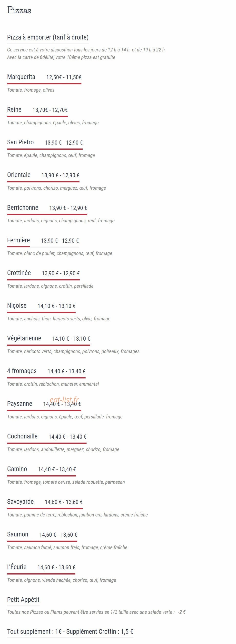
Task: Click the eat-list.fr watermark
Action: [64, 399]
